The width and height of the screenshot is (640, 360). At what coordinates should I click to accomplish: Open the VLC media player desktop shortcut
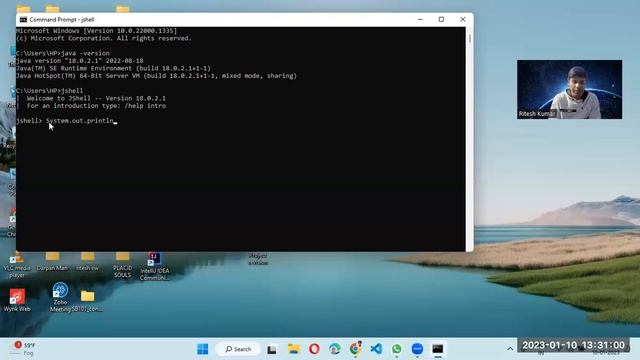(17, 264)
